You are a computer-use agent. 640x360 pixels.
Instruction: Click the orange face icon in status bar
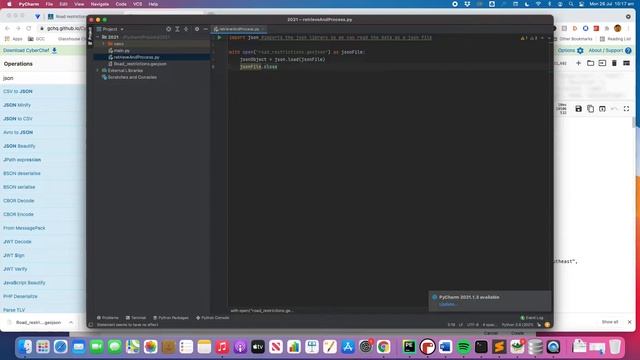547,325
